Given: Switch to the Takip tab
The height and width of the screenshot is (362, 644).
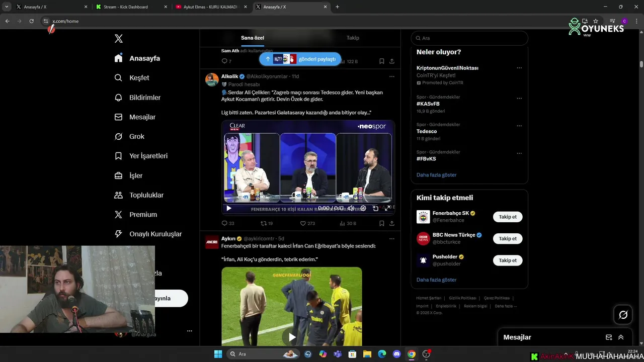Looking at the screenshot, I should pyautogui.click(x=353, y=38).
